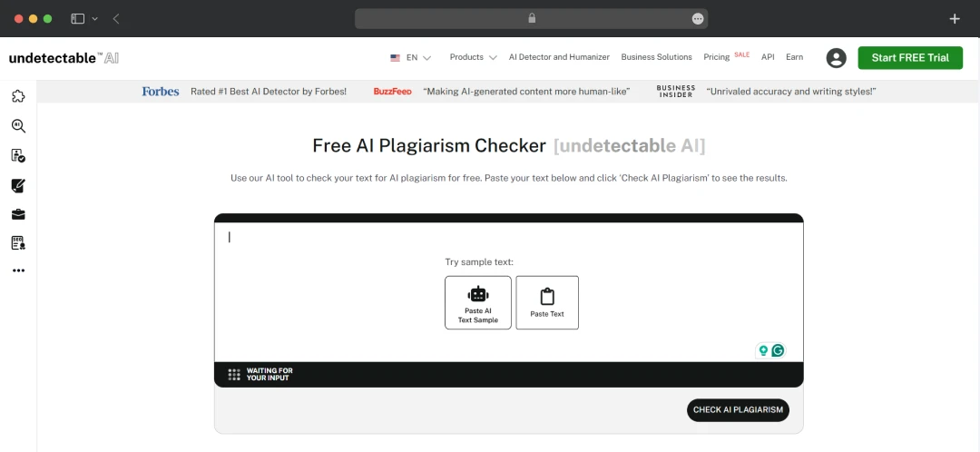
Task: Open the SEO writer sidebar icon
Action: click(19, 243)
